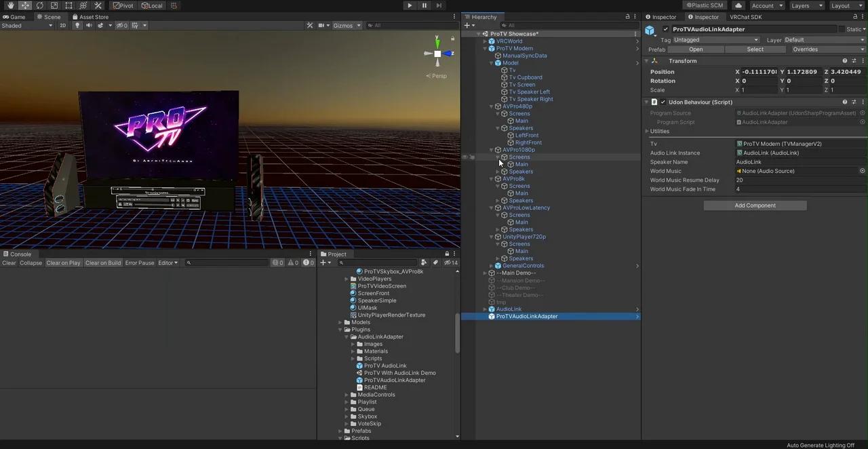Toggle hidden objects visibility in scene view
The image size is (868, 449).
point(121,26)
